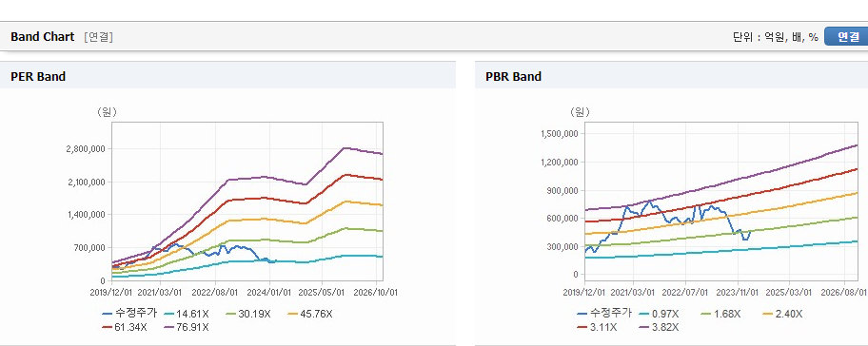Click the 연결 button
Viewport: 868px width, 346px height.
point(846,37)
